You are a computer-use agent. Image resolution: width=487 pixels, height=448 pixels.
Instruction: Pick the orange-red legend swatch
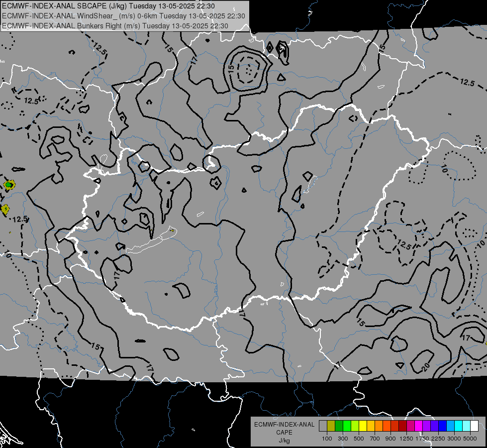pos(387,426)
